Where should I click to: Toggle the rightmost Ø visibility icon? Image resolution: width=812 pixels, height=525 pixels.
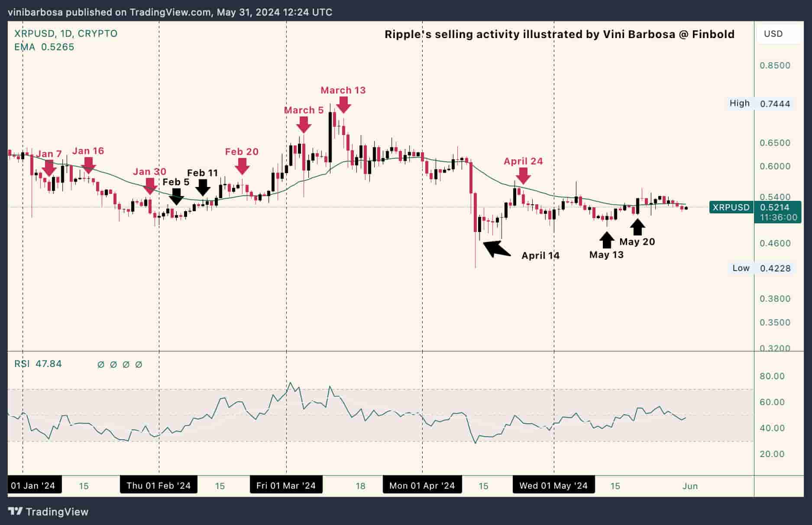[x=138, y=364]
